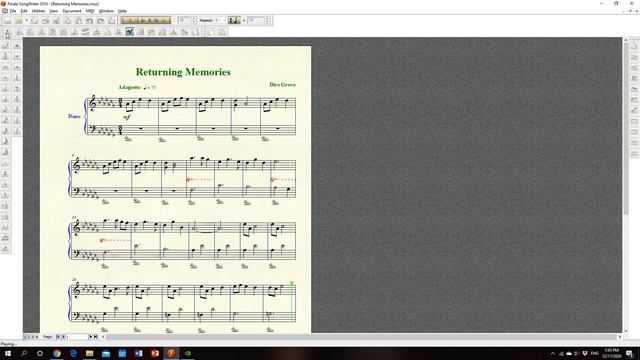Click the ENG language indicator
This screenshot has width=640, height=360.
pos(595,353)
